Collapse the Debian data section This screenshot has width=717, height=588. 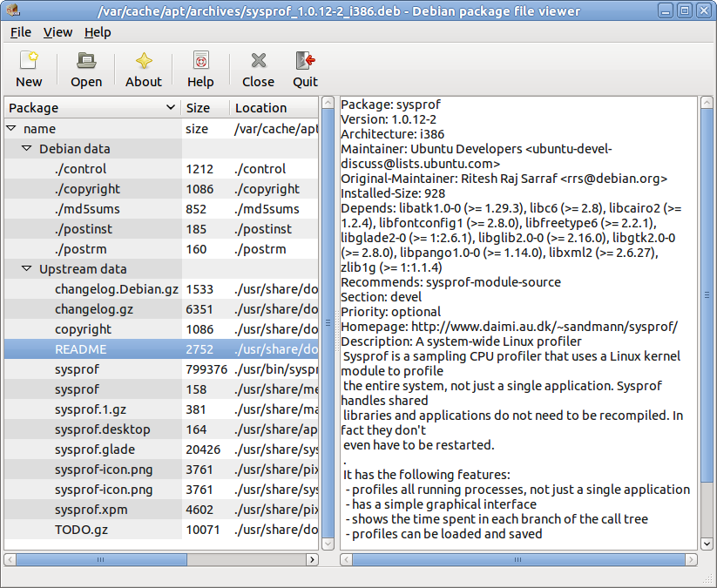pyautogui.click(x=25, y=148)
